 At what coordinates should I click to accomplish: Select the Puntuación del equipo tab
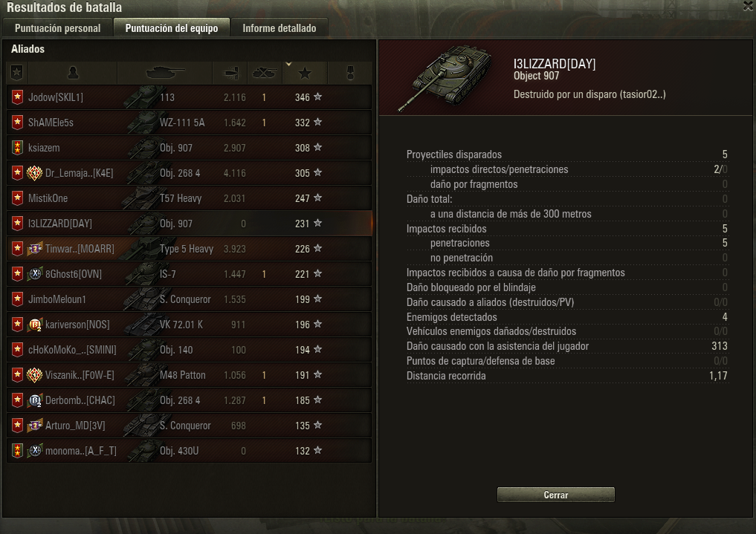[171, 28]
